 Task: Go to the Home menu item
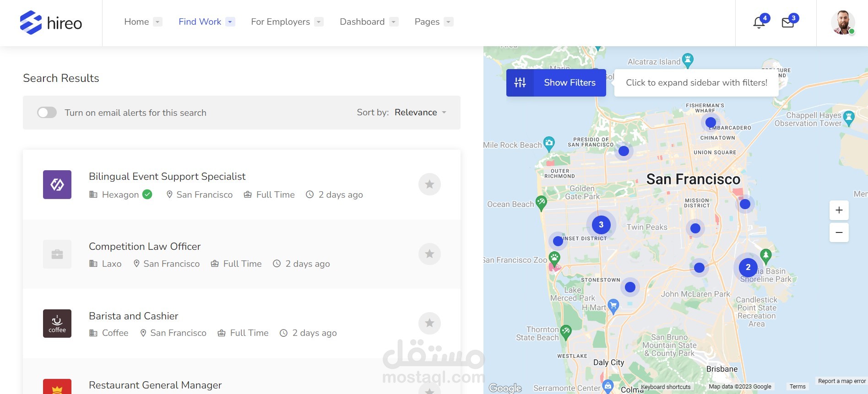[136, 22]
